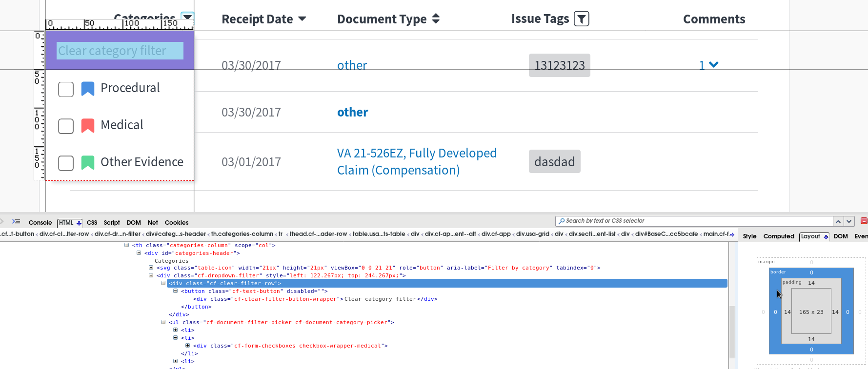Open the Receipt Date sort dropdown arrow
The image size is (868, 369).
[x=302, y=19]
